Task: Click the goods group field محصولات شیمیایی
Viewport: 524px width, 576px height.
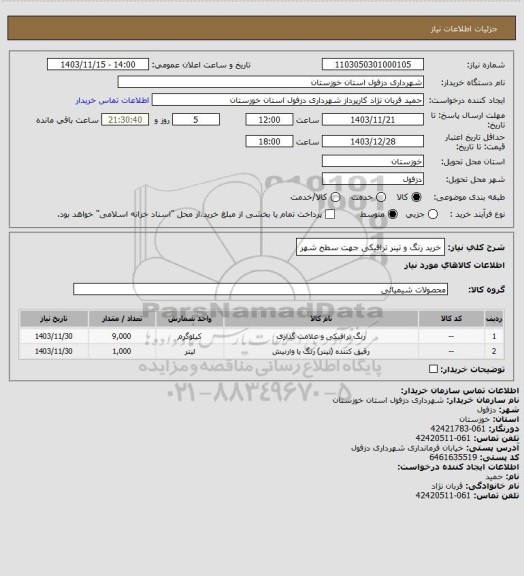Action: click(x=260, y=289)
